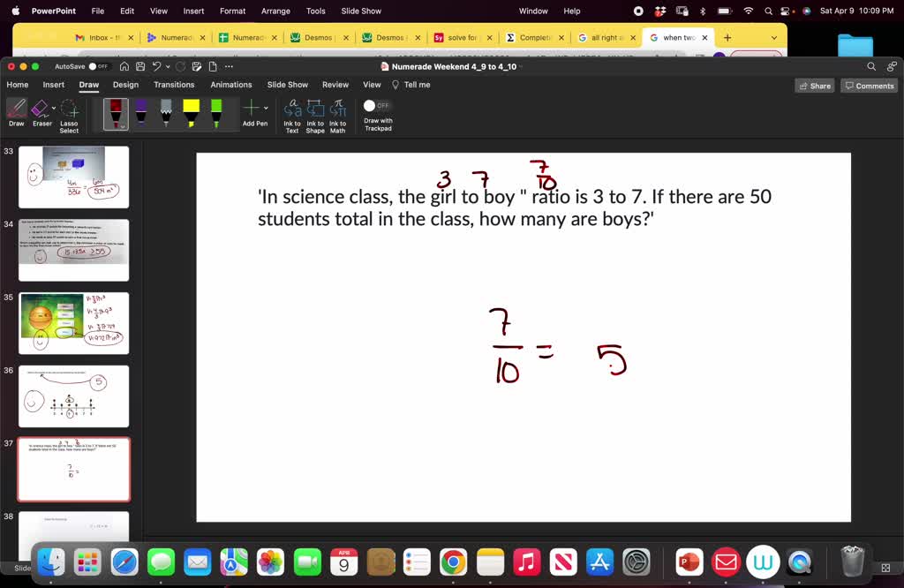
Task: Toggle AutoSave off switch to on
Action: 94,65
